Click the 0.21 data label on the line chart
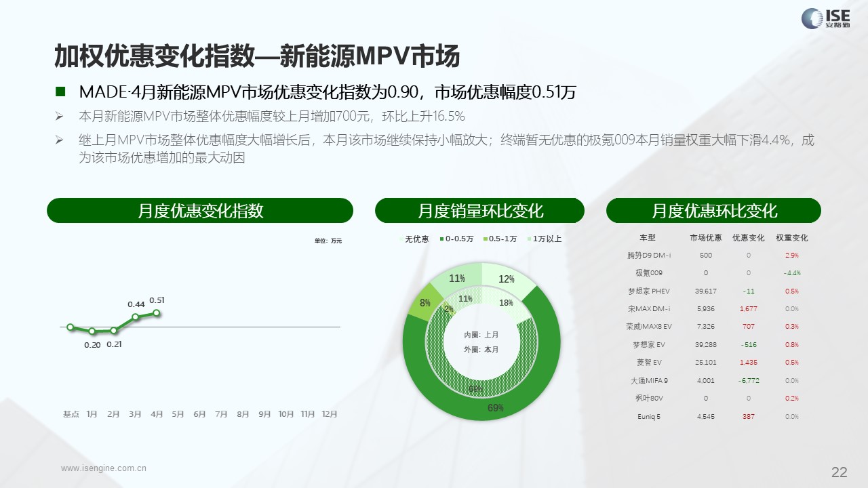The height and width of the screenshot is (488, 868). (114, 344)
